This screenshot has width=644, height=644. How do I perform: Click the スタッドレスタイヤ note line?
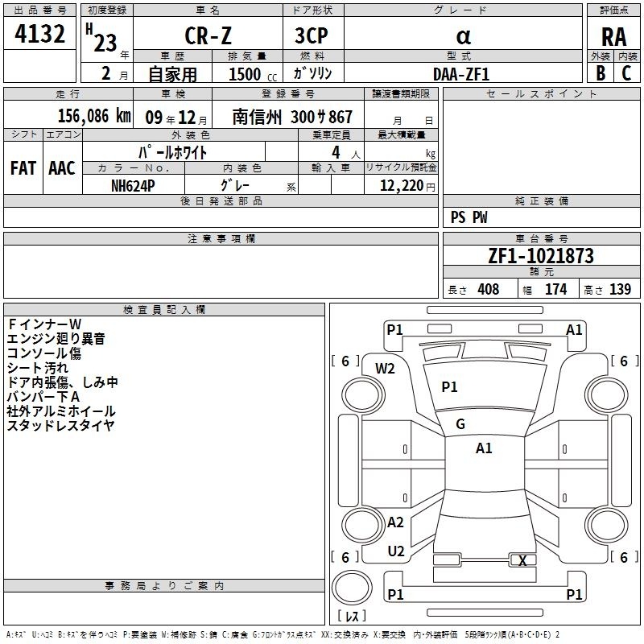coord(60,426)
